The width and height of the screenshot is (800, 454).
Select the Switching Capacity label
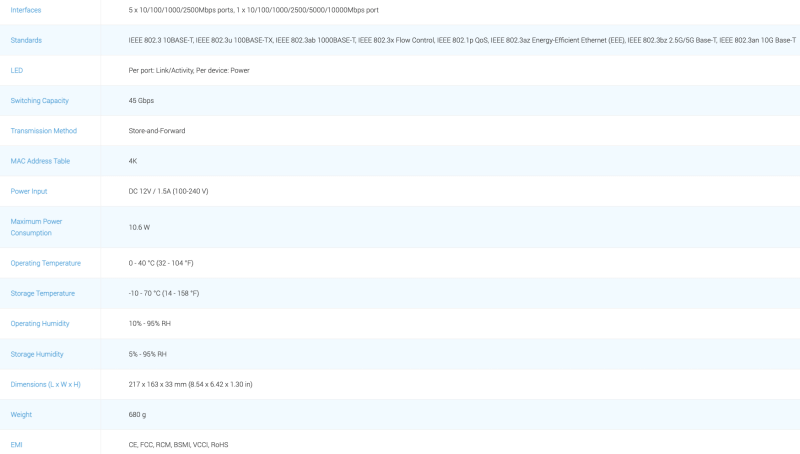(40, 101)
